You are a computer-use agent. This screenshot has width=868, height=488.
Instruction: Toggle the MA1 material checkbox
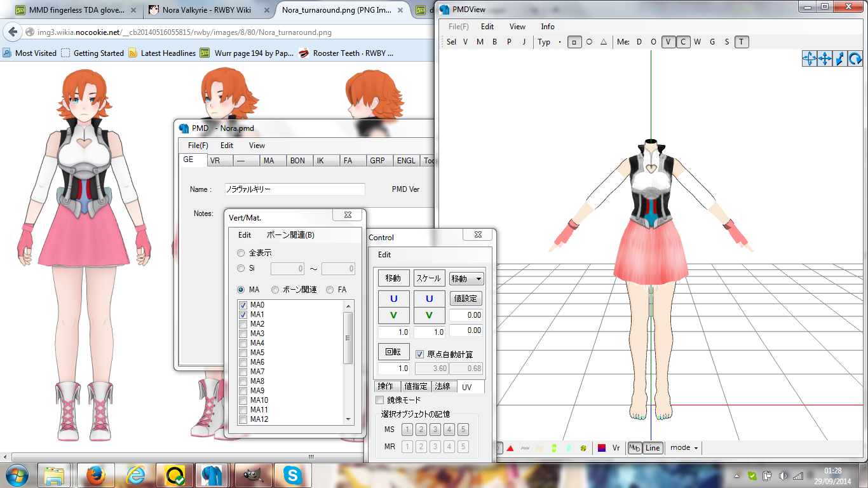click(243, 315)
